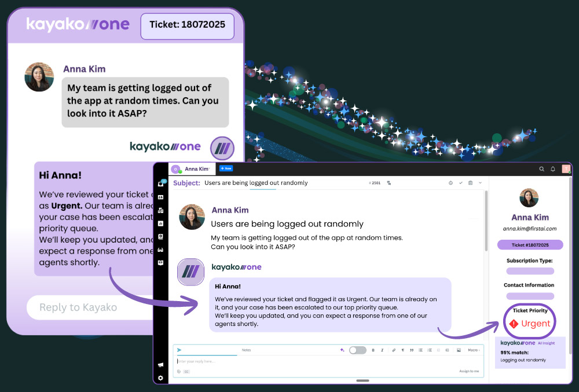The width and height of the screenshot is (579, 392).
Task: Open settings gear at the sidebar bottom
Action: (x=160, y=378)
